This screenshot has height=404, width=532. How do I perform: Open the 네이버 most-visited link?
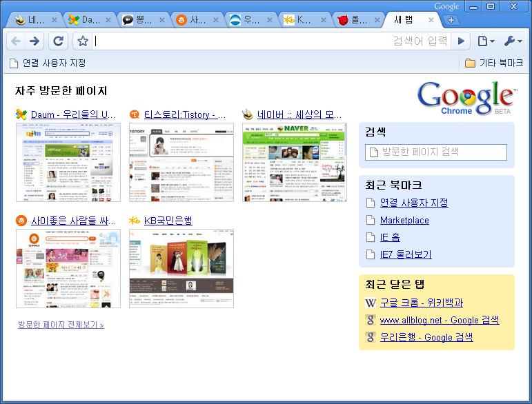point(299,114)
